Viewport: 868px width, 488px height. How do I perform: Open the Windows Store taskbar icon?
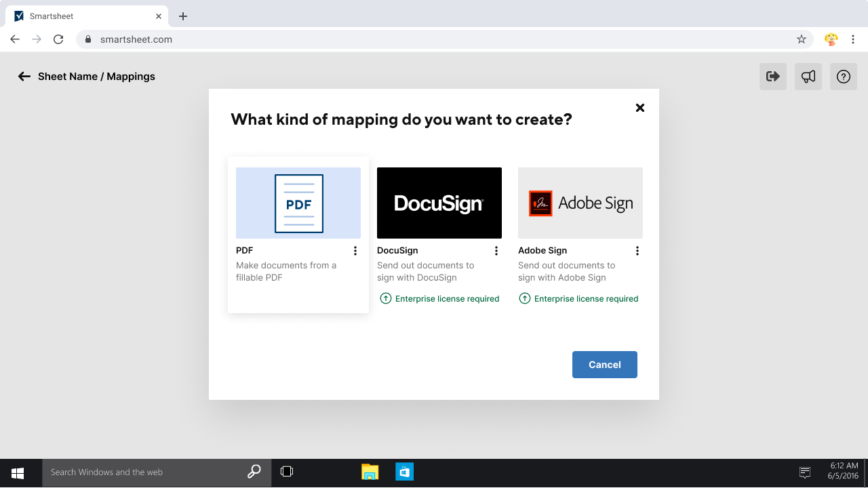(x=405, y=472)
